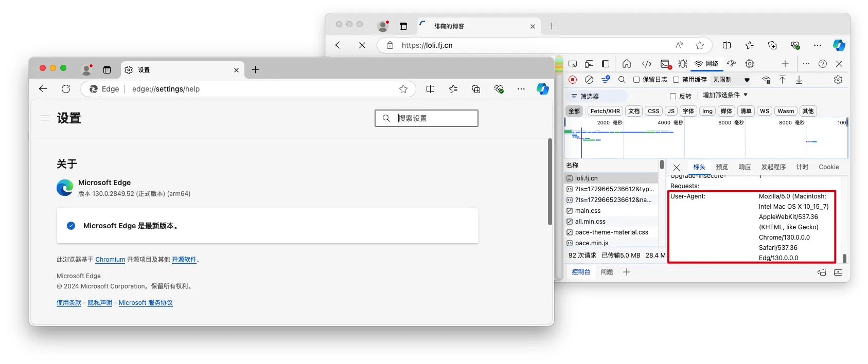Check the 反转 invert filter checkbox

(x=672, y=96)
